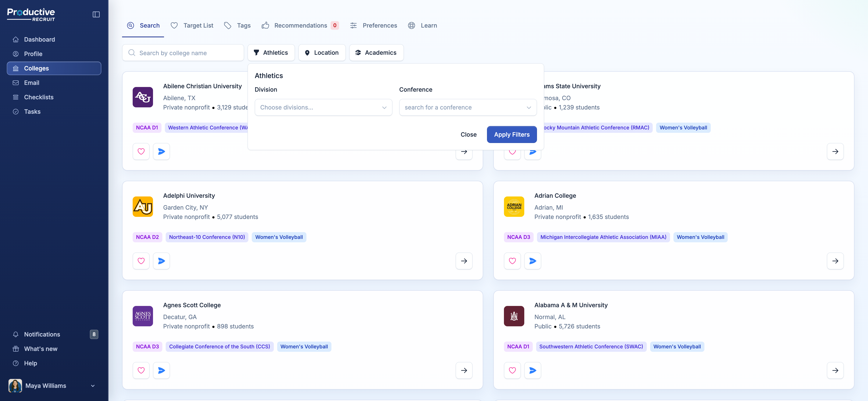Go to Dashboard in sidebar
This screenshot has height=401, width=868.
54,39
